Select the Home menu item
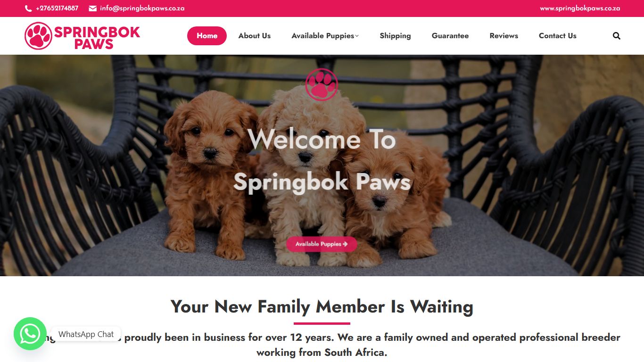Screen dimensions: 644x362 click(207, 36)
